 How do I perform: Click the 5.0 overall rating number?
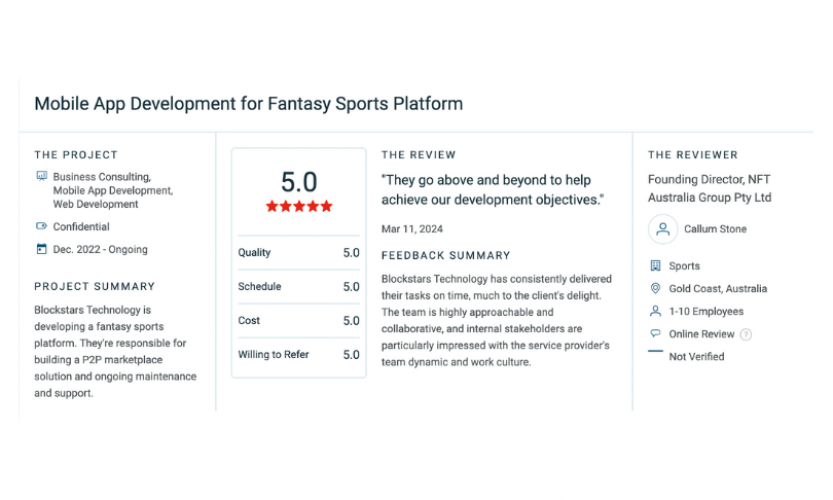click(299, 182)
